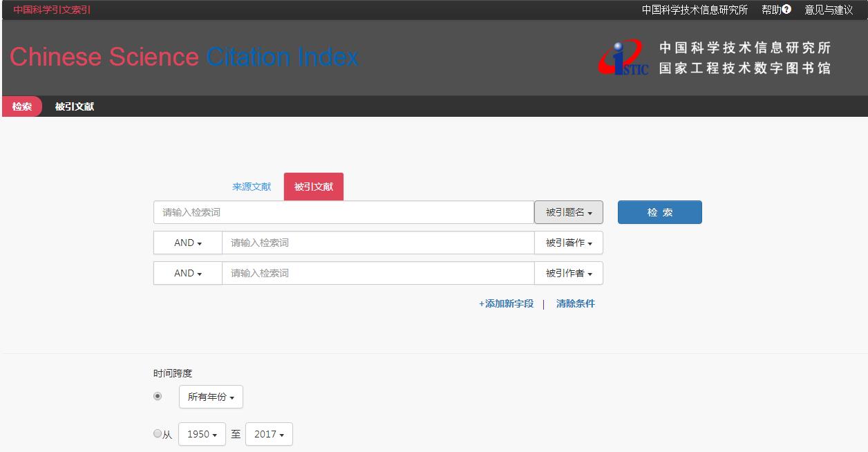The width and height of the screenshot is (868, 452).
Task: Open the 意见与建议 link
Action: point(829,10)
